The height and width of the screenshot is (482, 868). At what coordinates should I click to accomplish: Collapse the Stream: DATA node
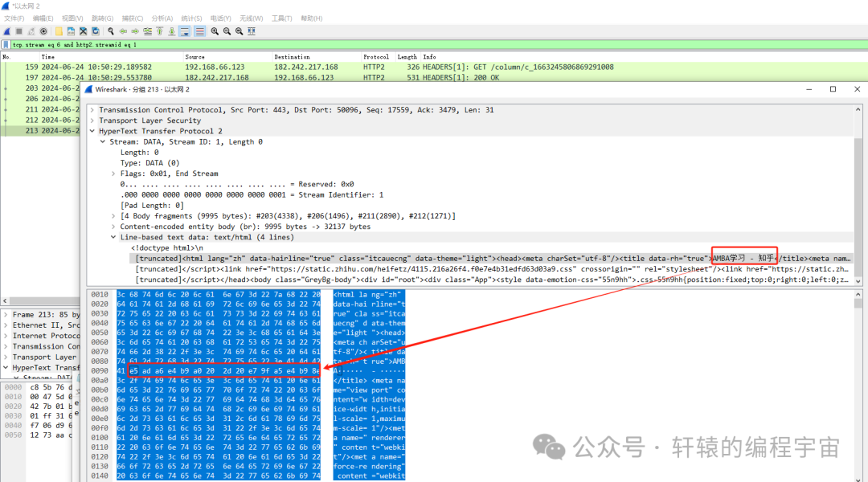coord(103,141)
